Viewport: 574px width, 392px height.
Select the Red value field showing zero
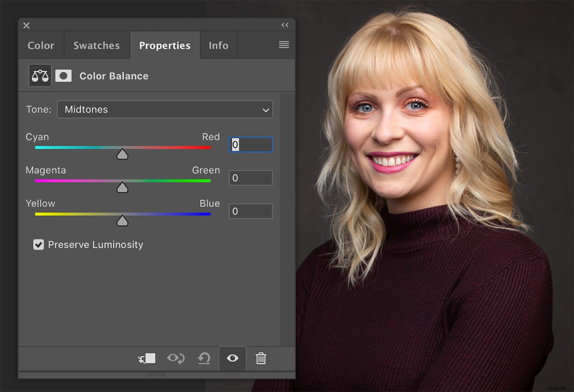(251, 145)
